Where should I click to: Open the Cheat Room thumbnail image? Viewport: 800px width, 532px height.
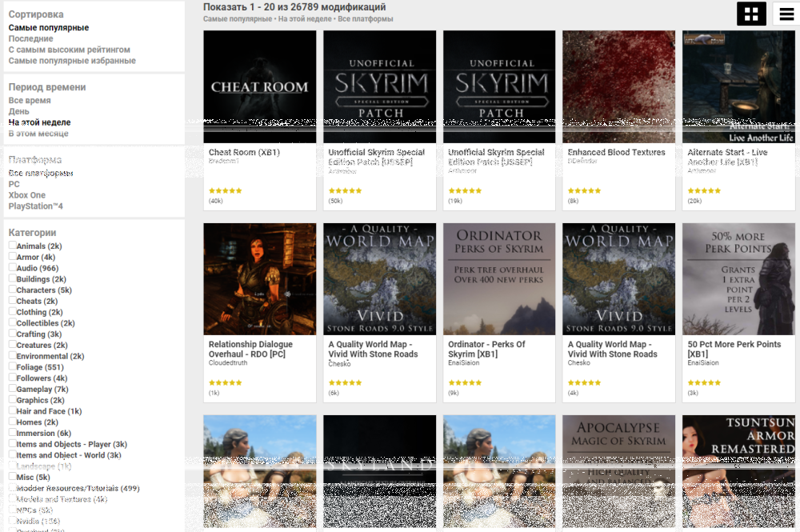click(x=260, y=86)
